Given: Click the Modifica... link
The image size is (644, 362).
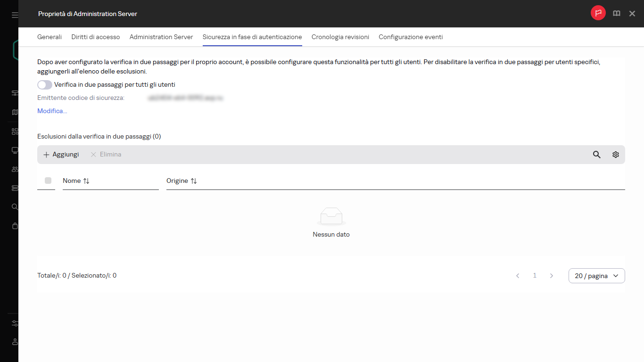Looking at the screenshot, I should [x=52, y=111].
